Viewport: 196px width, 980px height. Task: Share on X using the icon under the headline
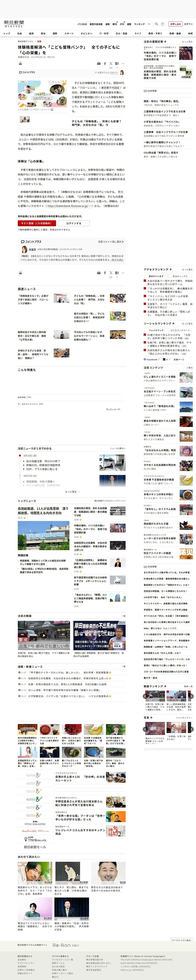coord(111,64)
